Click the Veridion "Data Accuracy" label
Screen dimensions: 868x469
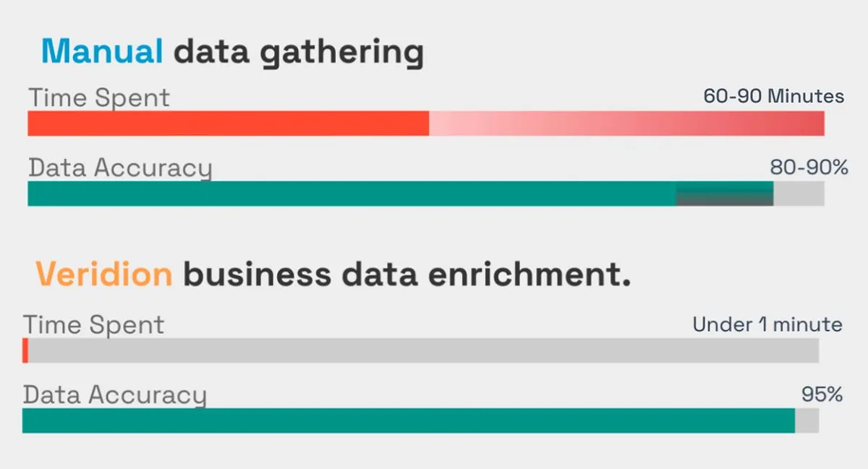point(115,396)
